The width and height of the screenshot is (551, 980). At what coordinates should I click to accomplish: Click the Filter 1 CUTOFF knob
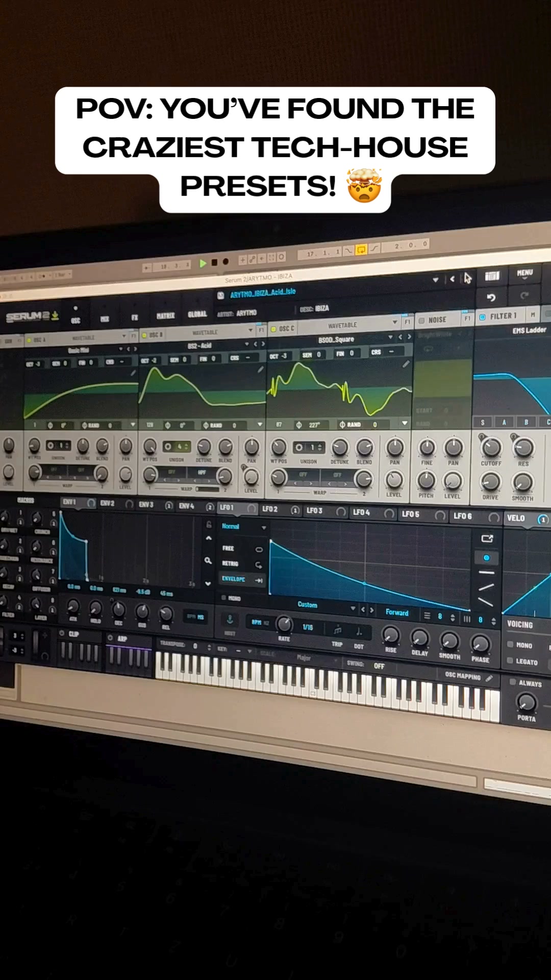pyautogui.click(x=491, y=448)
